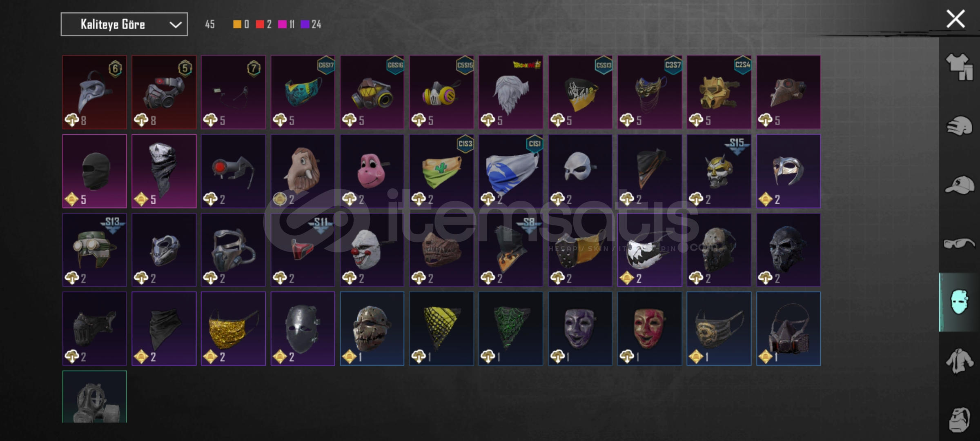The image size is (980, 441).
Task: Close the inventory screen with X
Action: 955,19
